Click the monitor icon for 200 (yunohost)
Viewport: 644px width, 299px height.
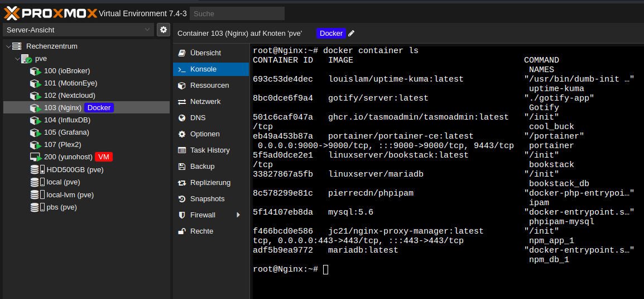[x=36, y=157]
